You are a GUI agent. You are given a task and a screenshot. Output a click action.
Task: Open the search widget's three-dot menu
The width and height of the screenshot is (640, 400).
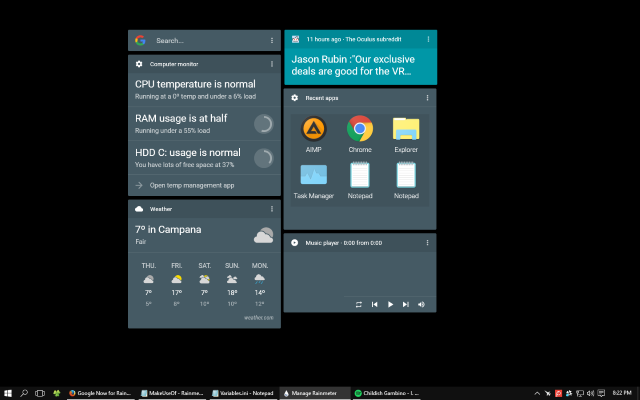[x=272, y=40]
